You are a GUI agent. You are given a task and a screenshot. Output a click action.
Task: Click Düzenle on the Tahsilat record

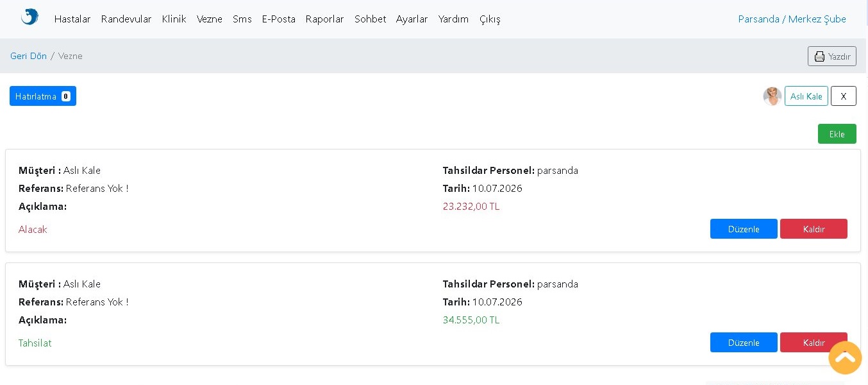point(744,343)
